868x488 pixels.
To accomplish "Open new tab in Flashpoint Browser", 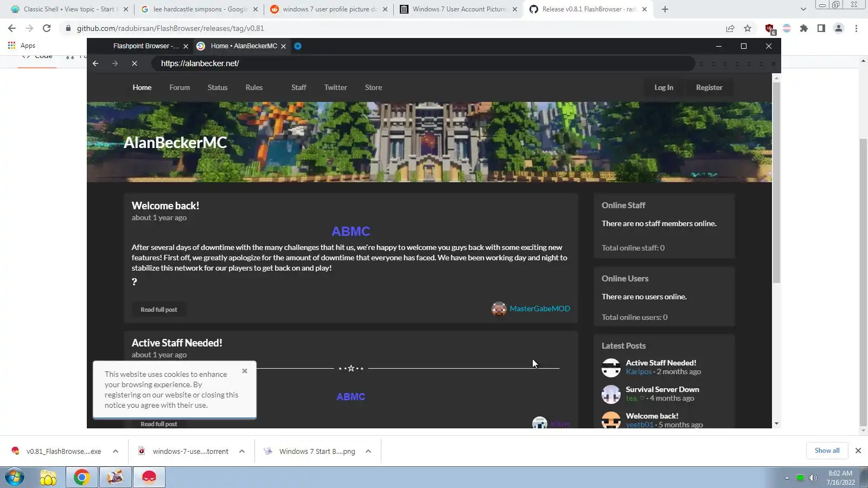I will [298, 46].
